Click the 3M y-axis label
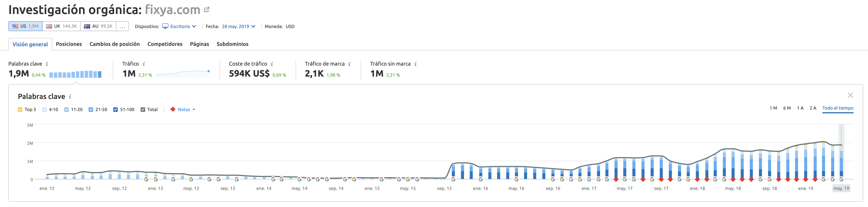This screenshot has height=207, width=868. 30,125
